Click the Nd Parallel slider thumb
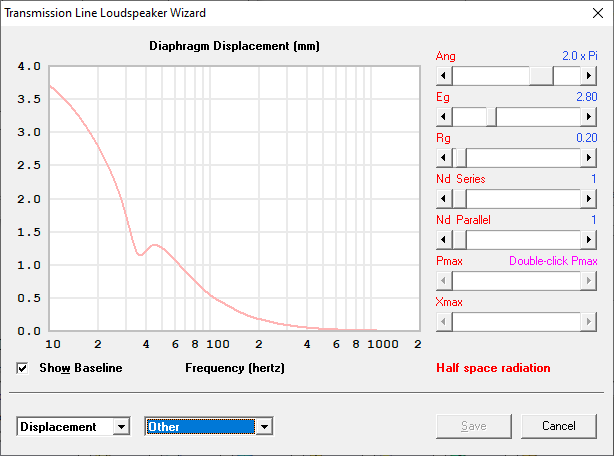Screen dimensions: 614x456 pyautogui.click(x=459, y=240)
